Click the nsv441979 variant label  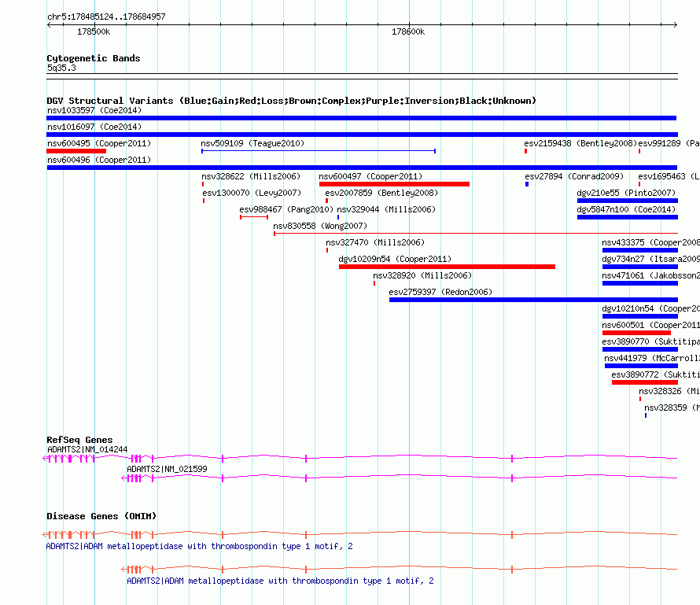652,358
